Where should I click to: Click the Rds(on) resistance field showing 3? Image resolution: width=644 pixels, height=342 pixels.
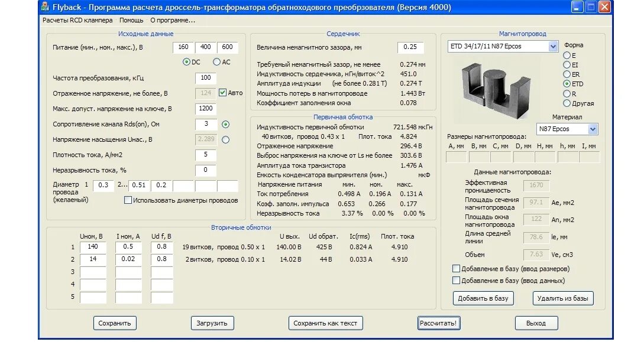tap(205, 124)
